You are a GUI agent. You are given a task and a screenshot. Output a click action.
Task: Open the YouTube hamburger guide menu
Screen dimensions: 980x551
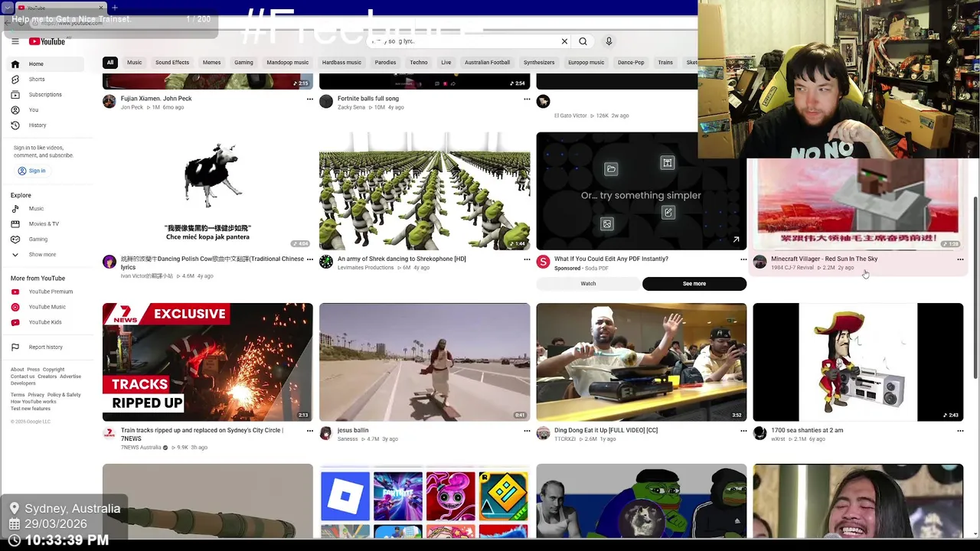point(15,41)
